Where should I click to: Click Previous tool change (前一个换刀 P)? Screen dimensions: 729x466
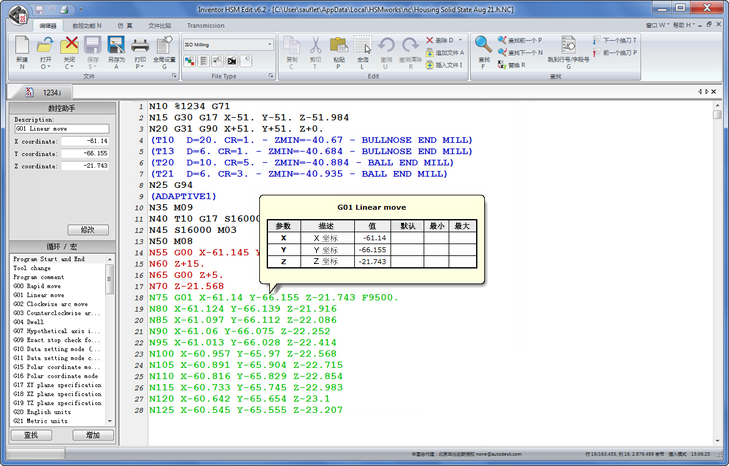[x=615, y=53]
